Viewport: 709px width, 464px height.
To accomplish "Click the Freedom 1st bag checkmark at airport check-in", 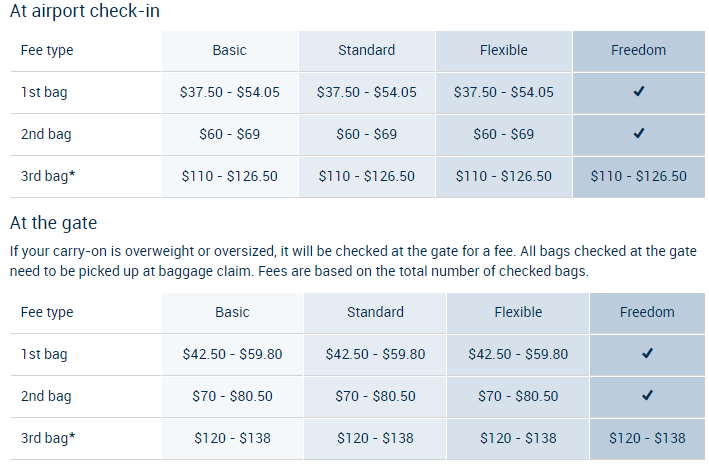I will point(639,92).
